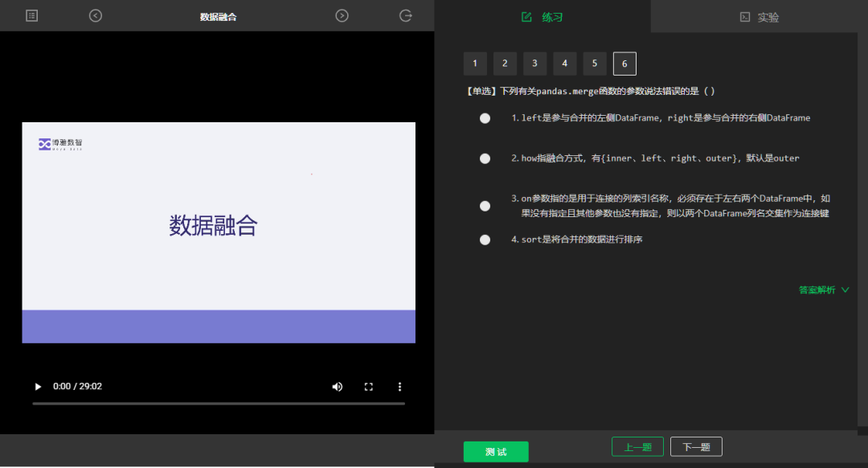
Task: Select question 6 button
Action: (x=624, y=64)
